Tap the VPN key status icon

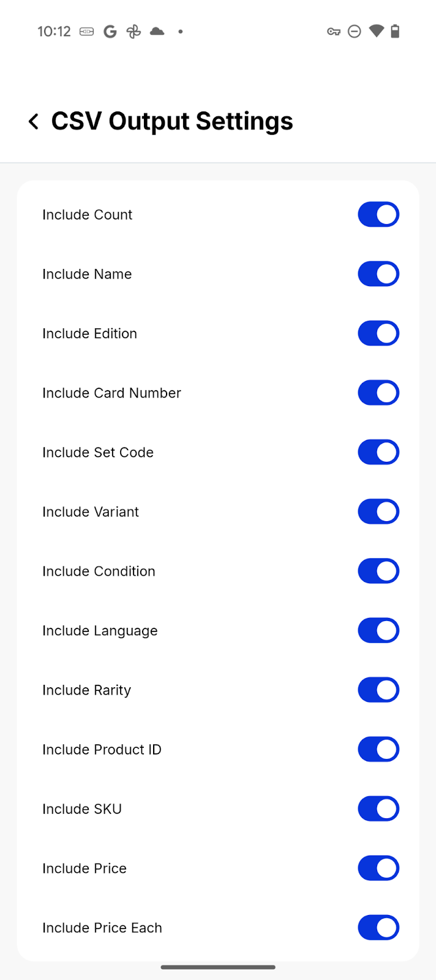[333, 31]
